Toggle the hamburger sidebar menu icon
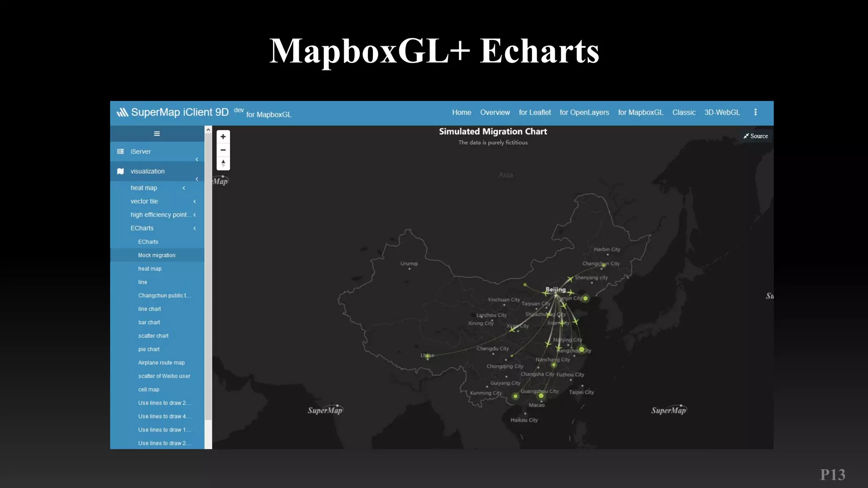The height and width of the screenshot is (488, 868). (x=157, y=134)
